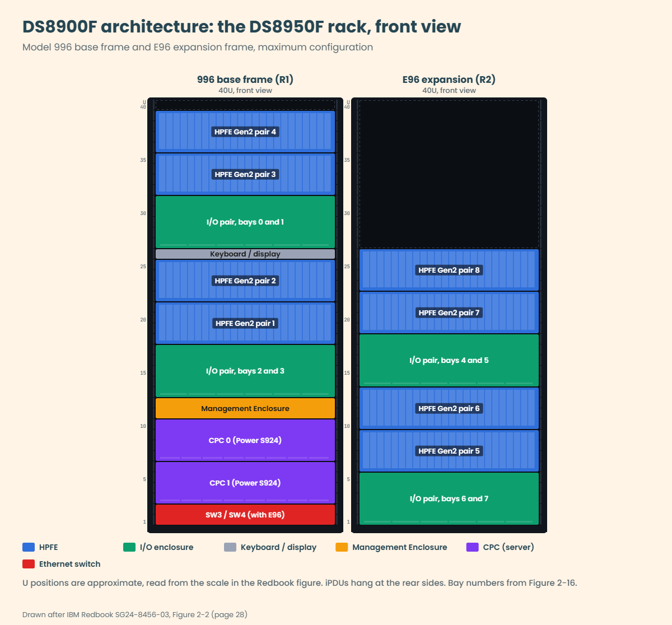
Task: Click the 'Drawn after IBM Redbook' credit line
Action: [135, 614]
